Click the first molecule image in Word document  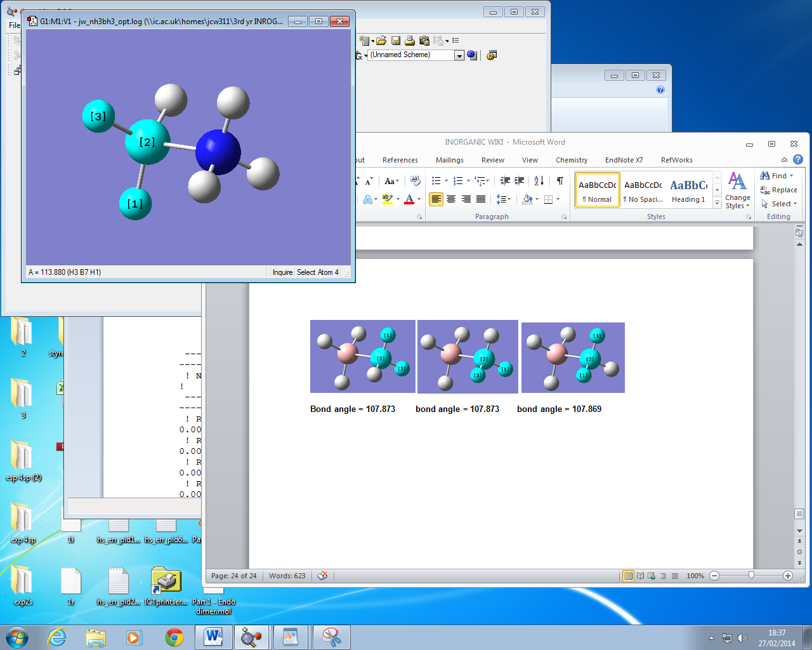pyautogui.click(x=363, y=356)
